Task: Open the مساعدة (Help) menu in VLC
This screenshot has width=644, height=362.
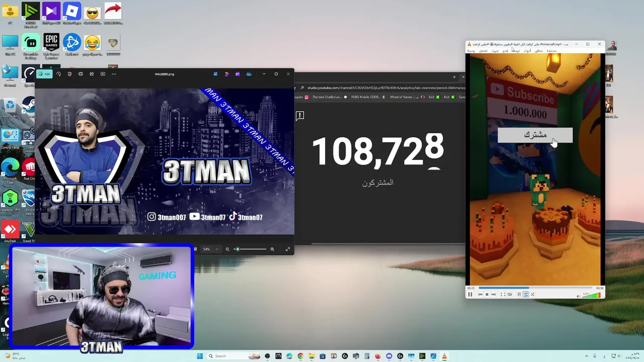Action: pos(552,51)
